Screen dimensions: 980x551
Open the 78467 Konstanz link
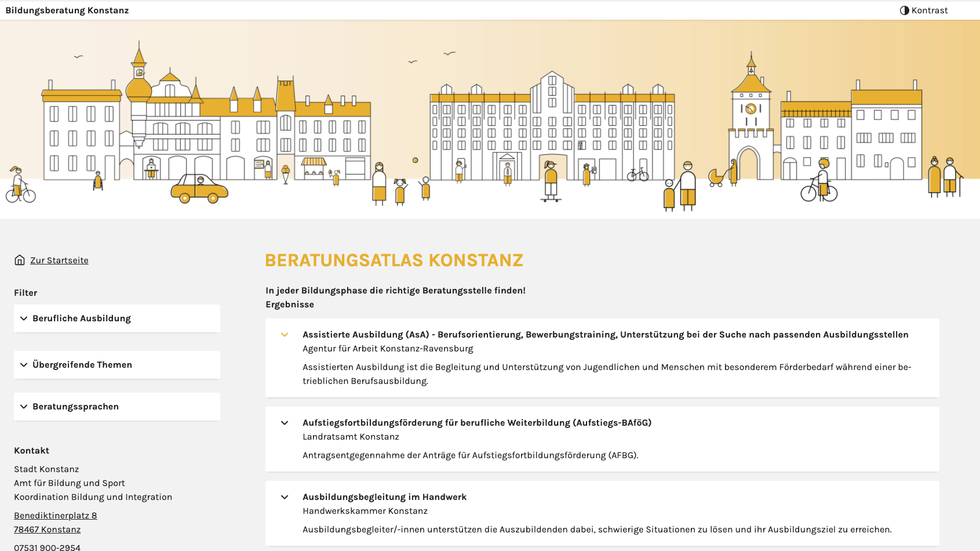point(48,530)
